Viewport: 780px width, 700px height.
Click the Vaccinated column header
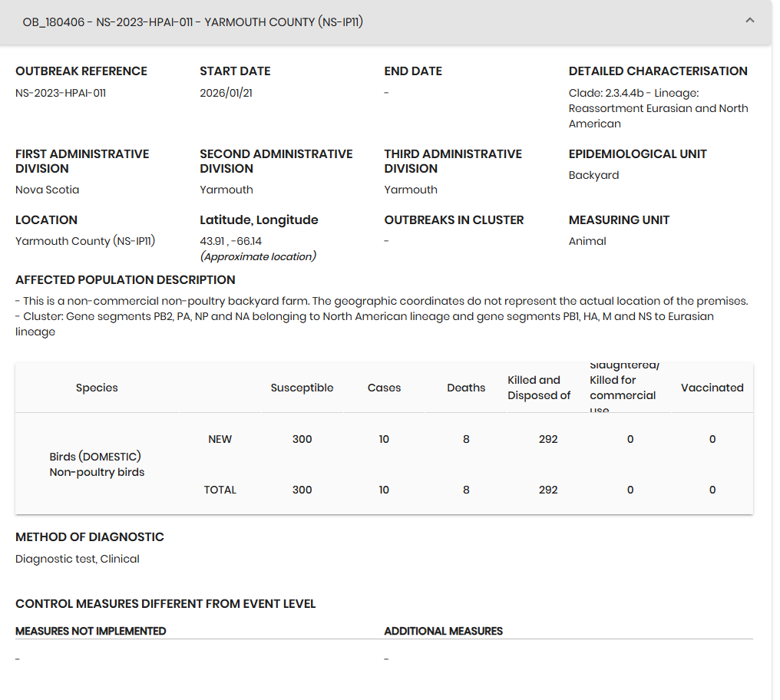(x=712, y=388)
